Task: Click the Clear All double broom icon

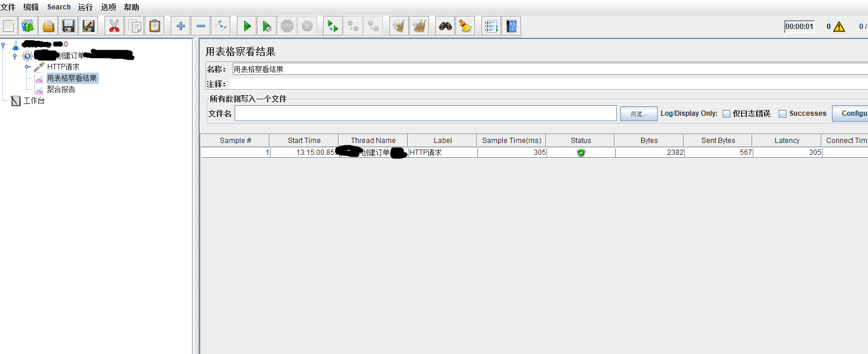Action: click(420, 26)
